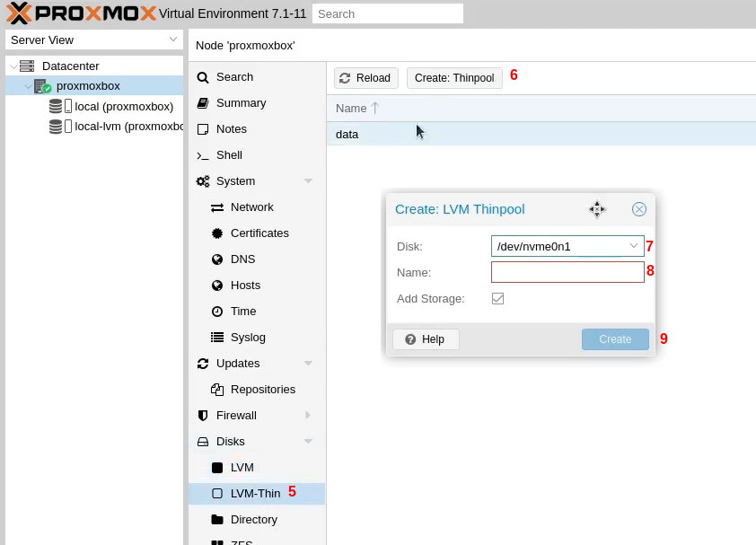The image size is (756, 545).
Task: Click the Name input field in dialog
Action: 567,272
